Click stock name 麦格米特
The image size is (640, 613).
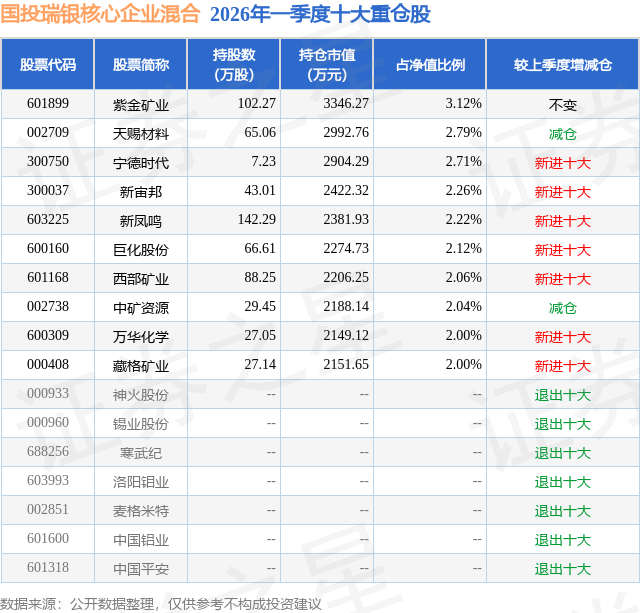pos(141,510)
